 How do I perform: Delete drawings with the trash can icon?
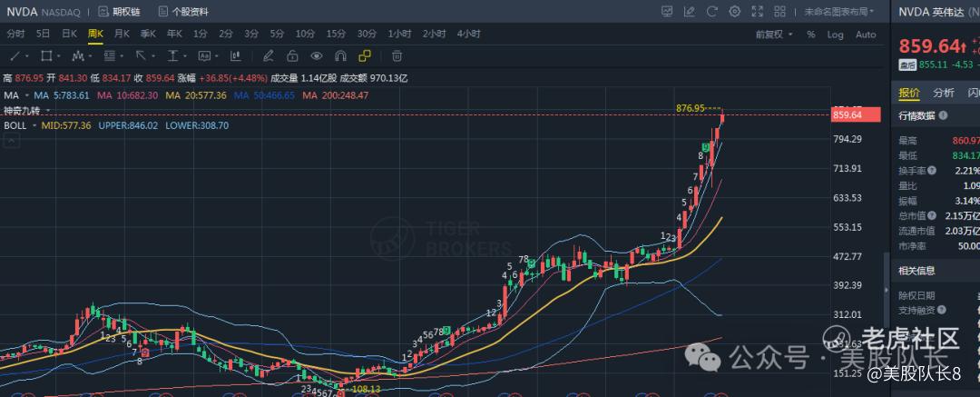click(397, 56)
